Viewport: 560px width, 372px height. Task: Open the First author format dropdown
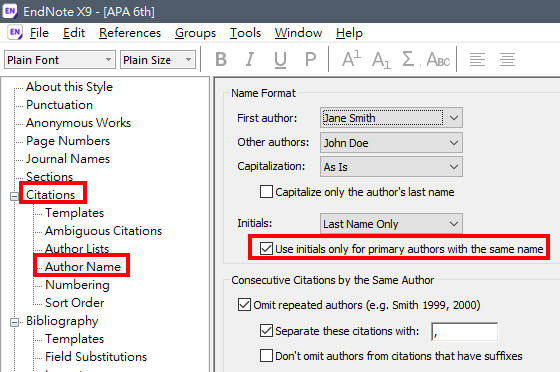[391, 118]
